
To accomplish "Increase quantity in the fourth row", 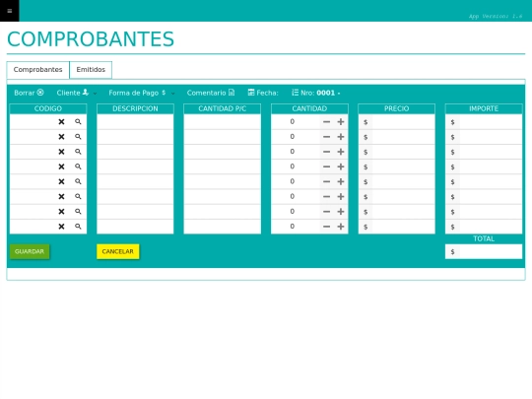I will pos(341,166).
